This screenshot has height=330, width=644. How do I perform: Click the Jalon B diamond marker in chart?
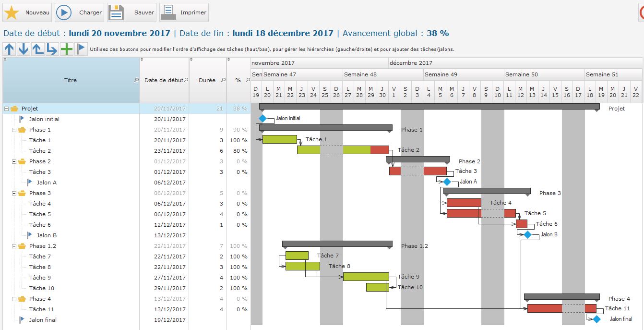(x=527, y=235)
